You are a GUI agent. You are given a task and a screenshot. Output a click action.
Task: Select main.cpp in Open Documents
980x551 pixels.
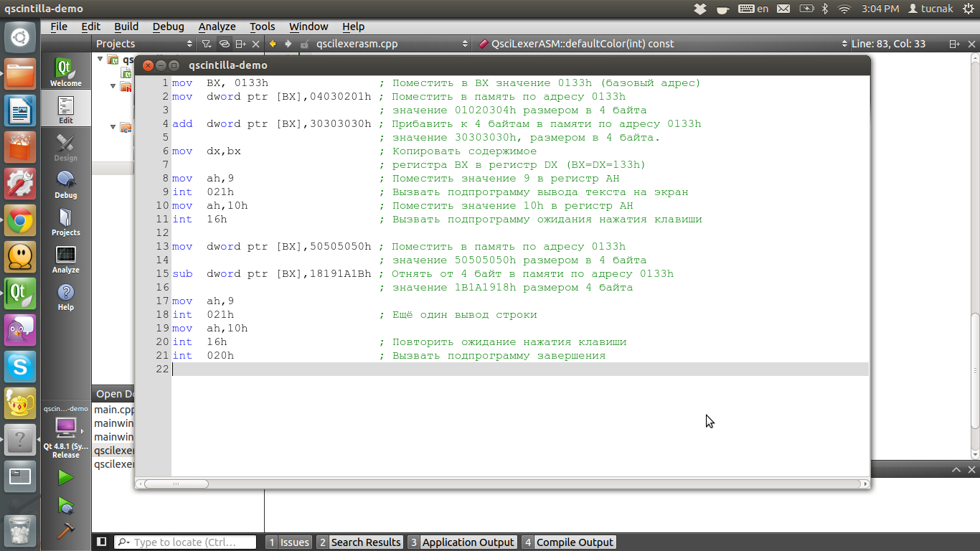point(115,410)
